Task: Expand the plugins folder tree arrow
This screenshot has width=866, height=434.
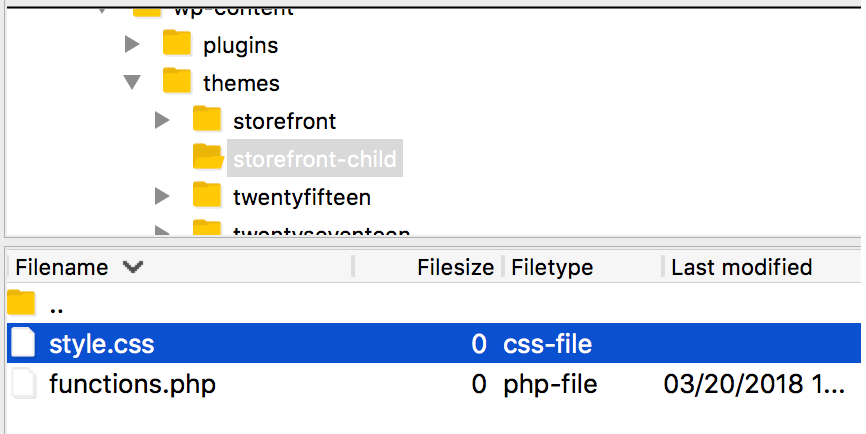Action: tap(131, 44)
